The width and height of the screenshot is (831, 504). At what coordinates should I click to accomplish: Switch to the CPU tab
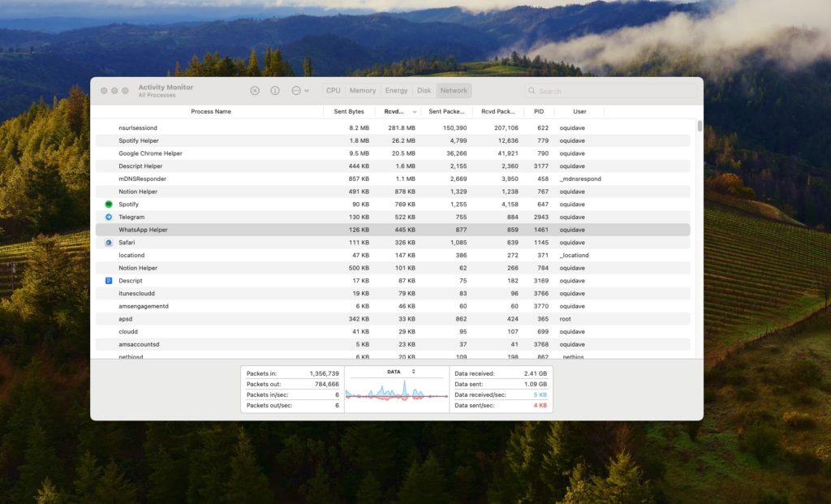[334, 91]
